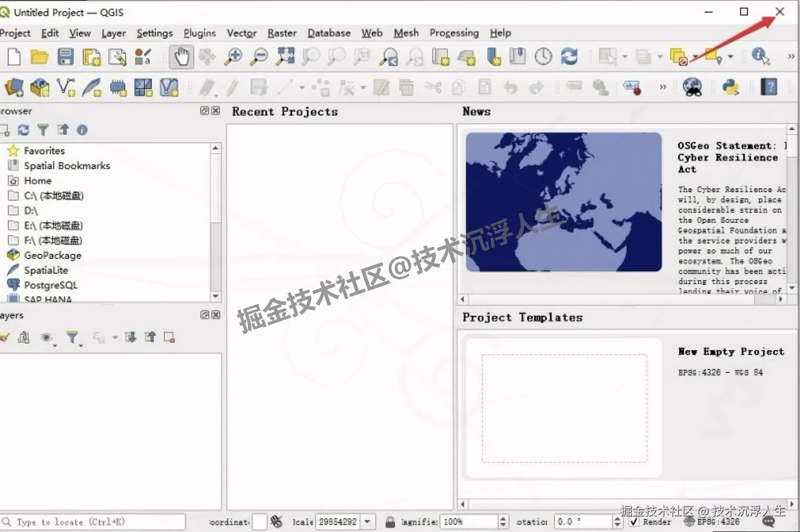Viewport: 800px width, 532px height.
Task: Expand the digitizing toolbar overflow chevron
Action: point(663,87)
